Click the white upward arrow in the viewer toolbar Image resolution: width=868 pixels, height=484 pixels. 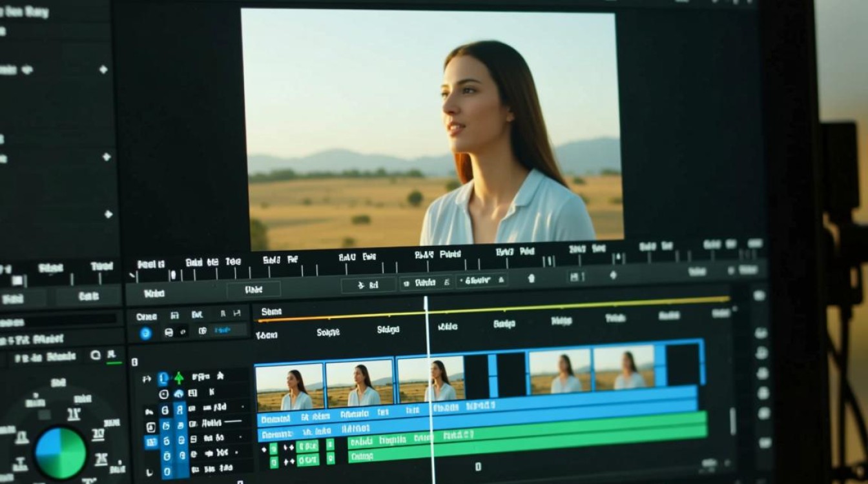click(x=532, y=278)
